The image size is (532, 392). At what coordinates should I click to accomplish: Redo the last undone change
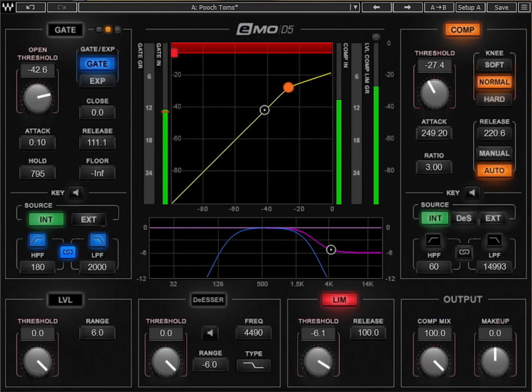62,7
